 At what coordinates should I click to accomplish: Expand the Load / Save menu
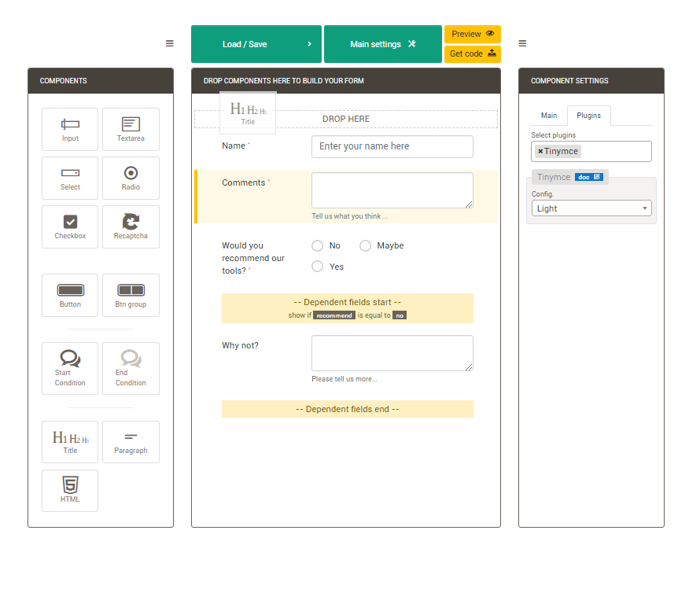pos(256,44)
